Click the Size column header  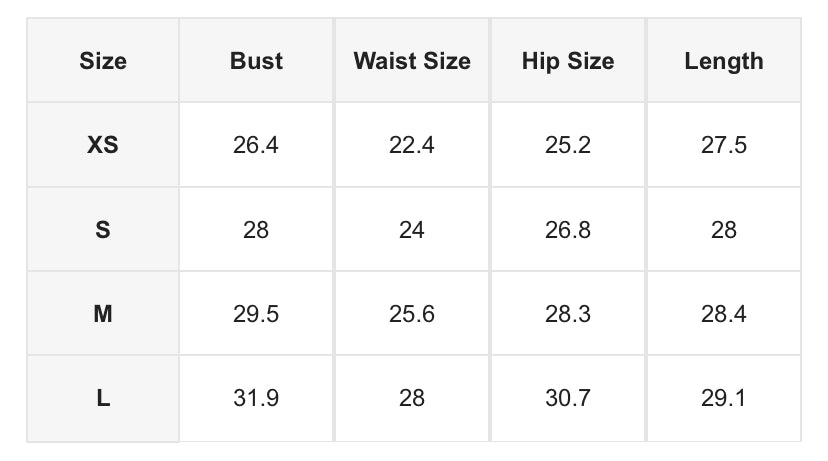(103, 61)
